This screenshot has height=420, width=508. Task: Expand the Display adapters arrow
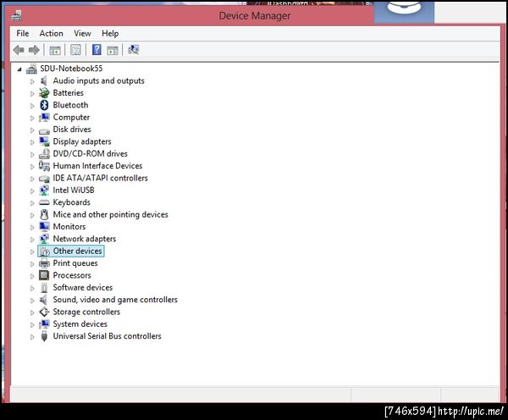click(x=32, y=142)
